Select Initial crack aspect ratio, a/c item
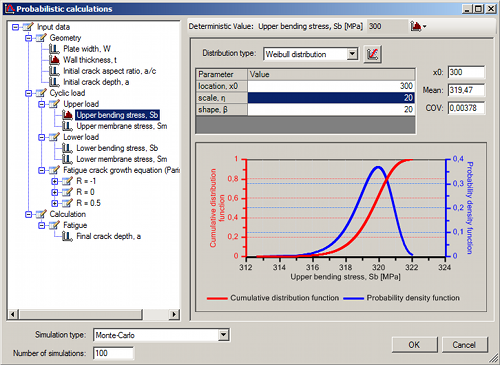 click(109, 71)
